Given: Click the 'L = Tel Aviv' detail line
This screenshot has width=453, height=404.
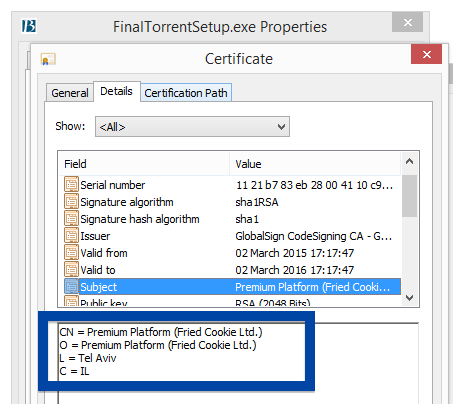Looking at the screenshot, I should (x=88, y=358).
